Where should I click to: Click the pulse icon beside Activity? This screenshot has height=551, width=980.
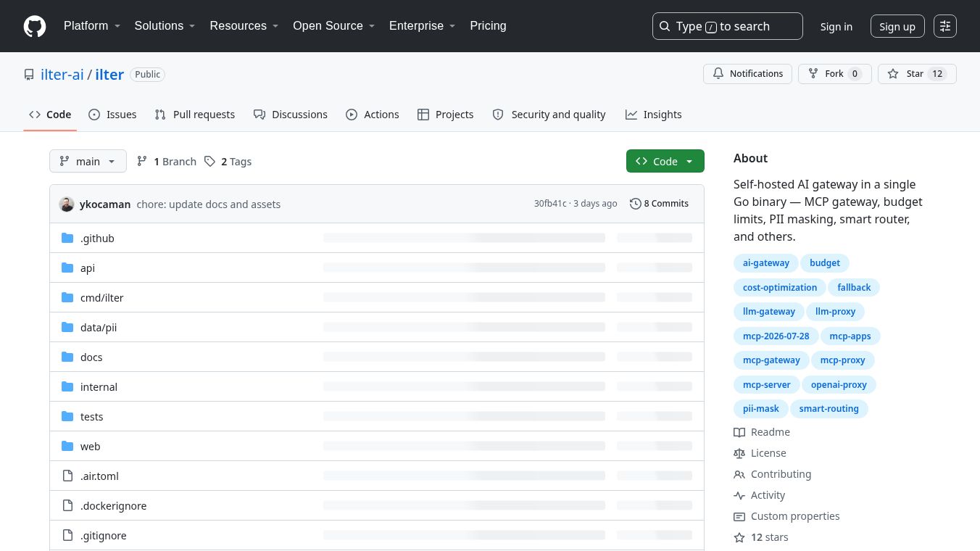point(739,495)
